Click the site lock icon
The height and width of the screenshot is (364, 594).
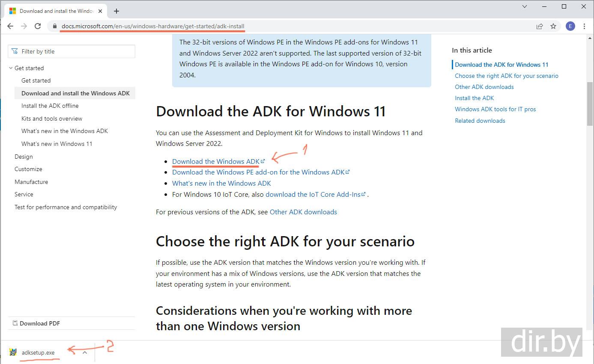(54, 26)
